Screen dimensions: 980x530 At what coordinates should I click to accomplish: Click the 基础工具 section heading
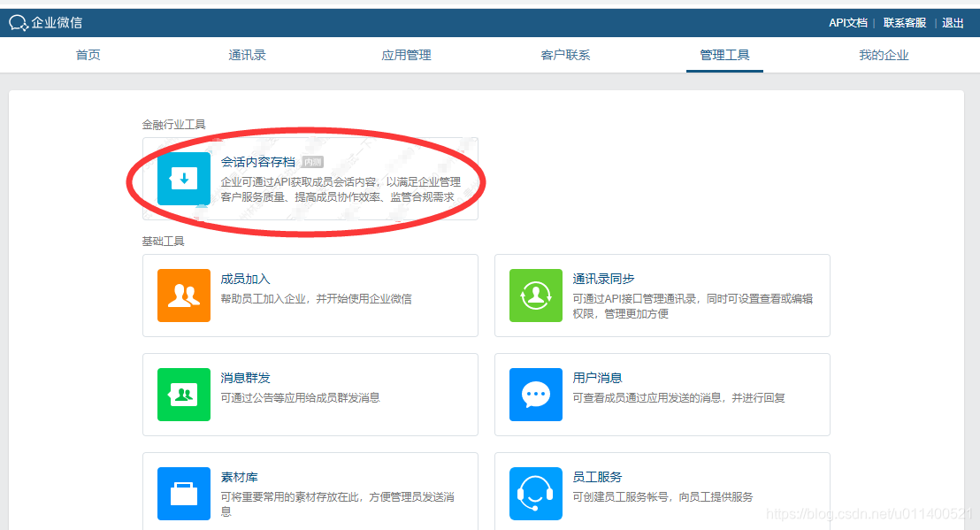tap(163, 242)
